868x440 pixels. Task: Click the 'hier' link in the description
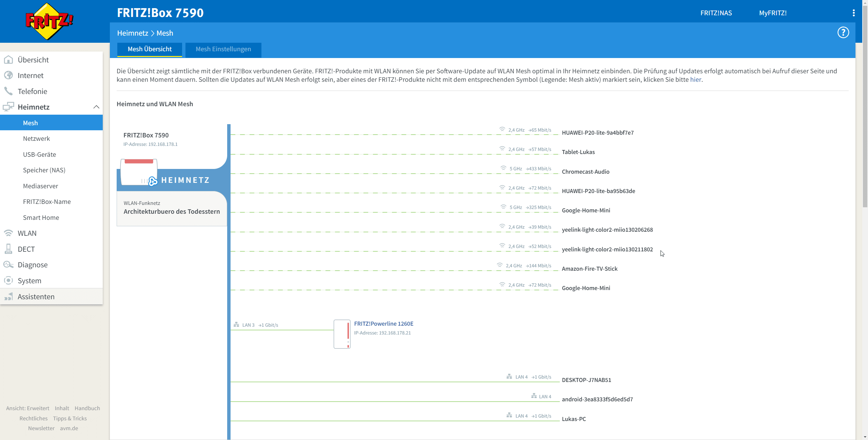[695, 79]
